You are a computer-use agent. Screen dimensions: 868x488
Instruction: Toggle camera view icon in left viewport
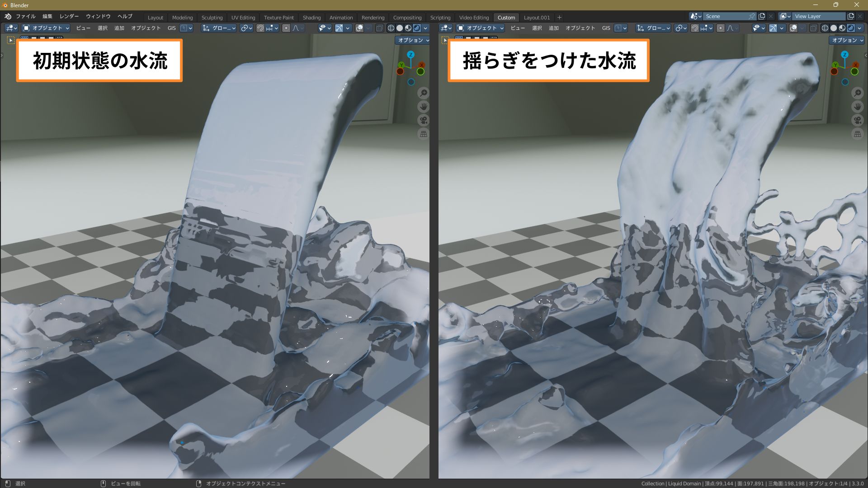point(423,120)
